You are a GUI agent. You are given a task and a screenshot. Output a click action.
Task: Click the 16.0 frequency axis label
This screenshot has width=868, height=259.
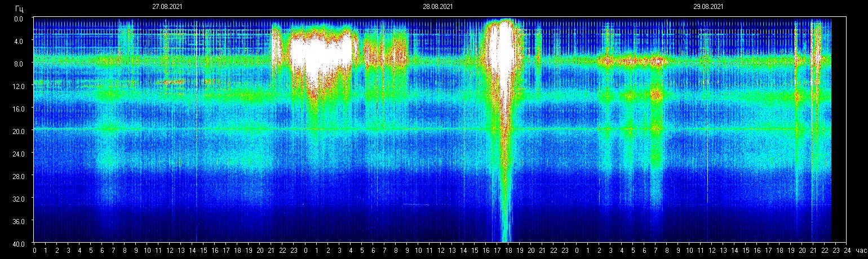pos(18,109)
